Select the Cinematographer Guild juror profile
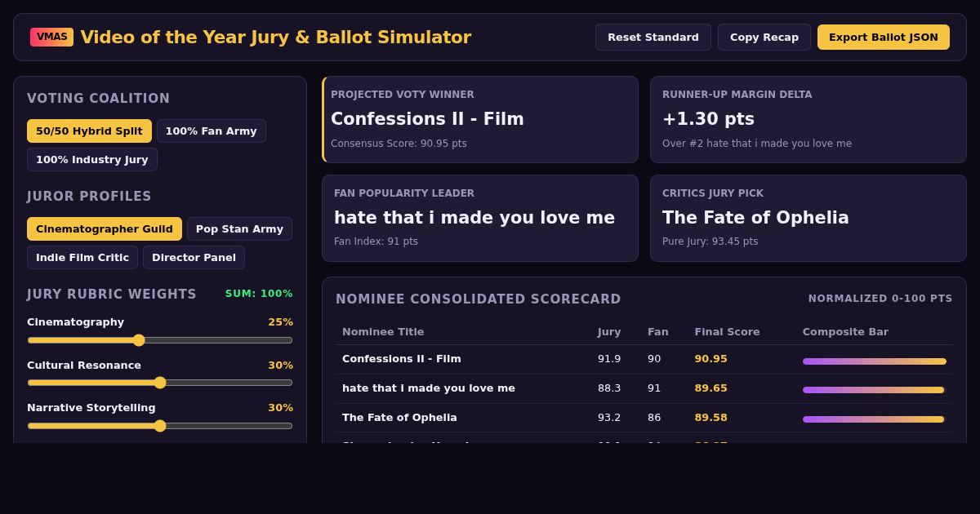 pyautogui.click(x=105, y=228)
